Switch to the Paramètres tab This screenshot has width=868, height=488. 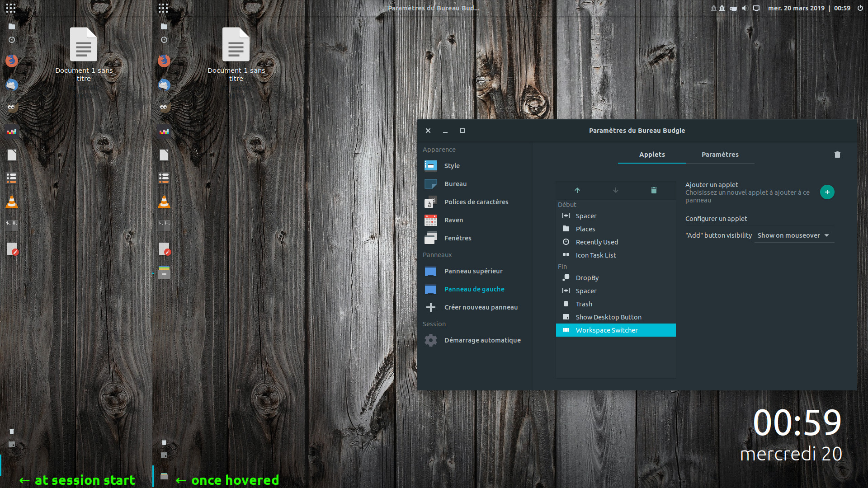(720, 154)
